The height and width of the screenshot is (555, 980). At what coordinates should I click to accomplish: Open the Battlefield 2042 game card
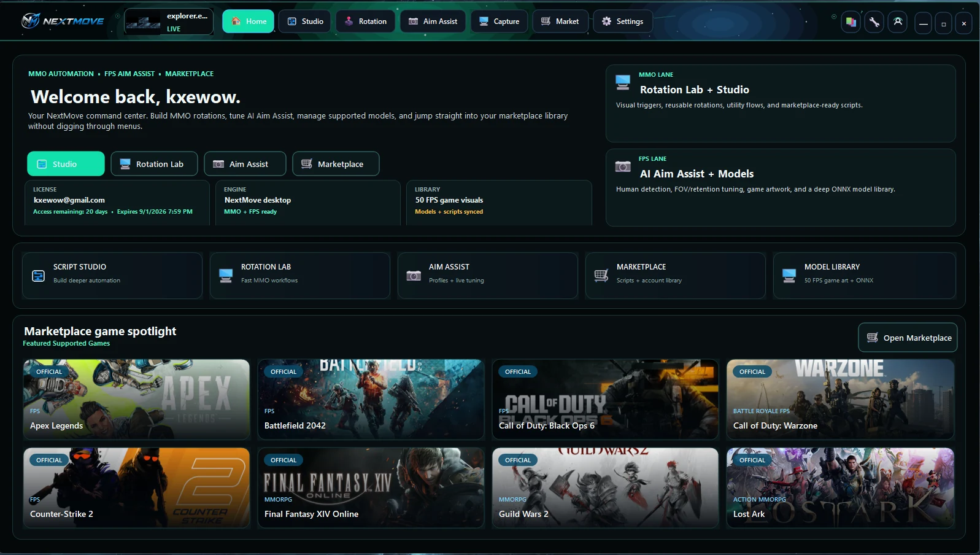[371, 400]
